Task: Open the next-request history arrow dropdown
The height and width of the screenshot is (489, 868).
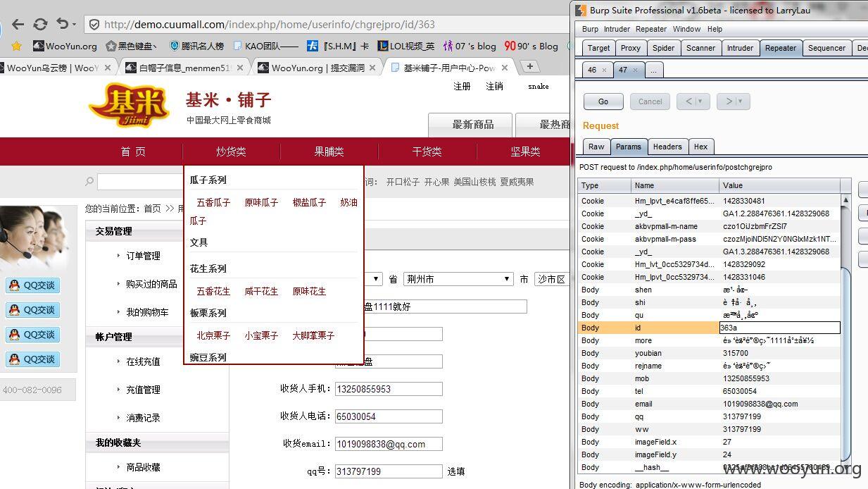Action: [x=734, y=101]
